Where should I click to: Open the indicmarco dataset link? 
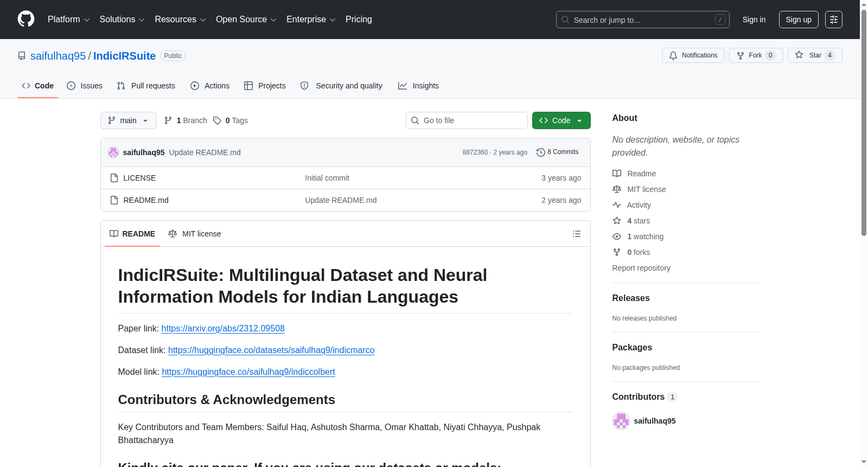[271, 350]
